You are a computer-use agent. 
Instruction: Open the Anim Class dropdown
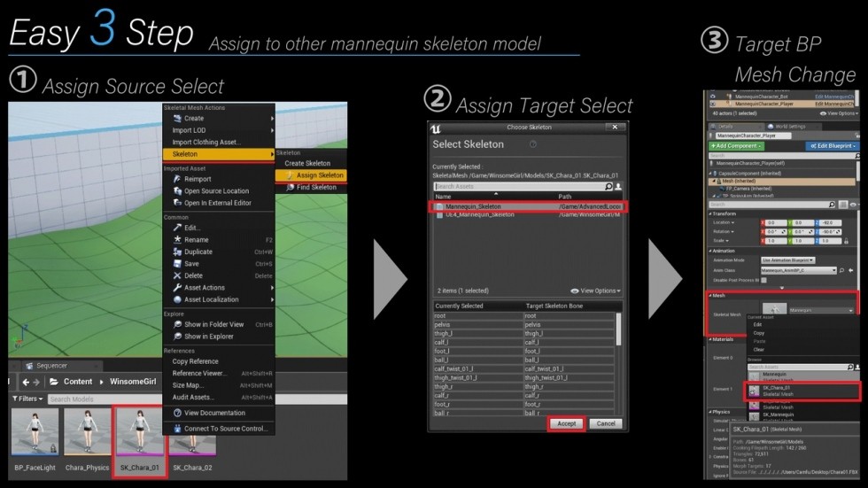[798, 270]
